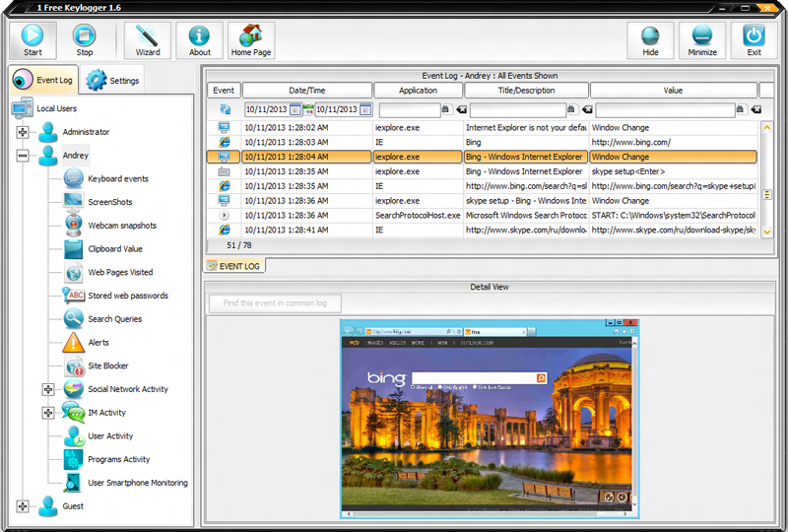Image resolution: width=788 pixels, height=532 pixels.
Task: Start monitoring with the Start button
Action: [33, 40]
